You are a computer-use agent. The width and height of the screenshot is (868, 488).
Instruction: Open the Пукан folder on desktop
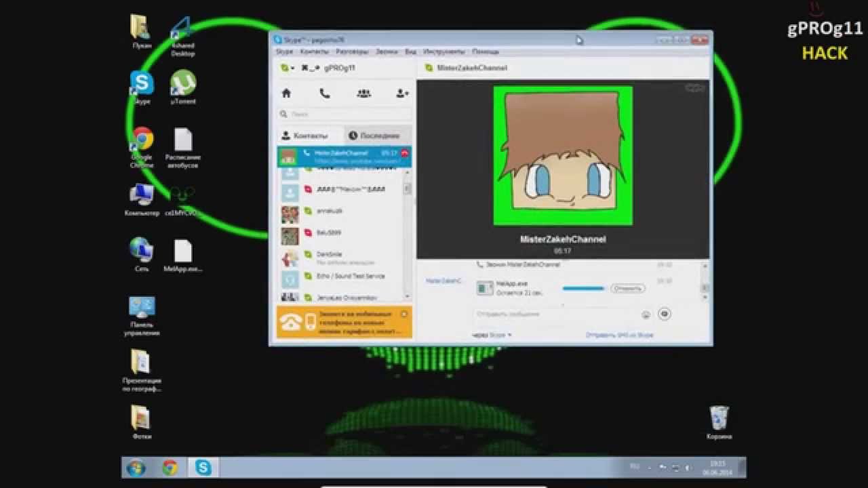click(x=142, y=33)
